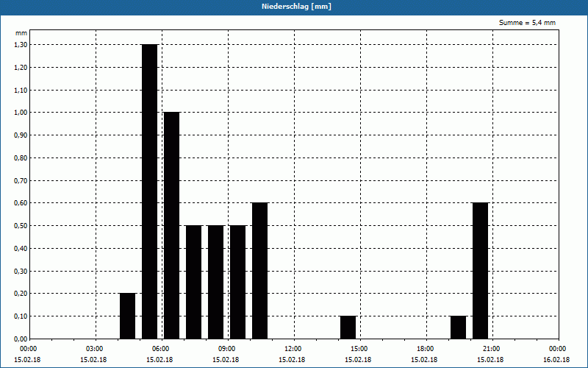588x368 pixels.
Task: Click the Summe = 5,4 mm label
Action: point(527,23)
